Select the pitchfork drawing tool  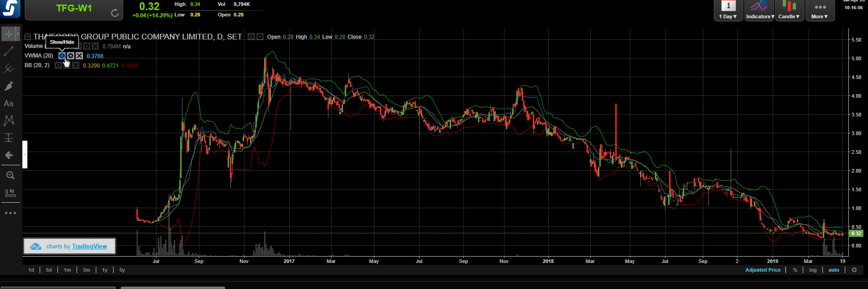9,69
